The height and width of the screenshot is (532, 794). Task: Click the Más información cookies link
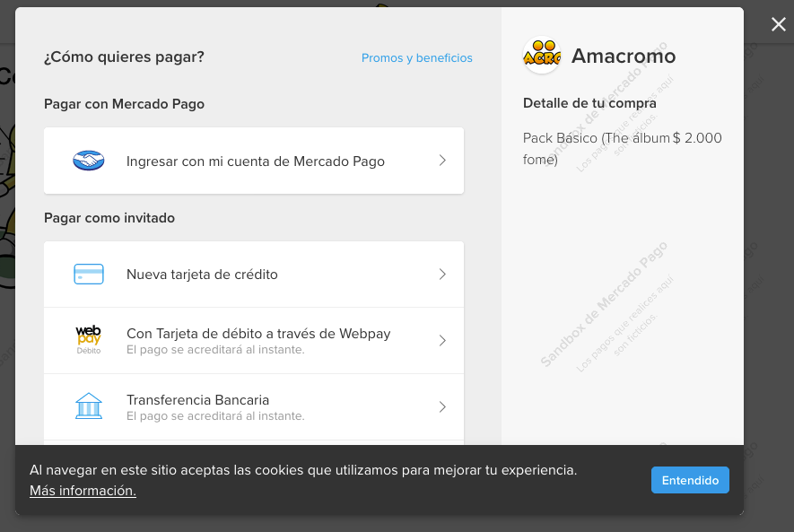pyautogui.click(x=82, y=491)
